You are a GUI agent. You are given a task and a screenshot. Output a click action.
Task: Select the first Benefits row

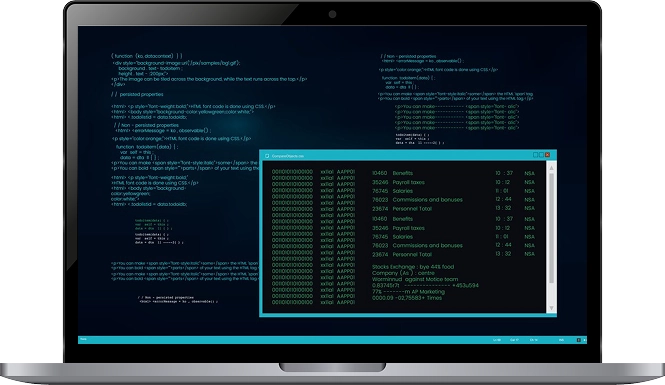(x=453, y=173)
